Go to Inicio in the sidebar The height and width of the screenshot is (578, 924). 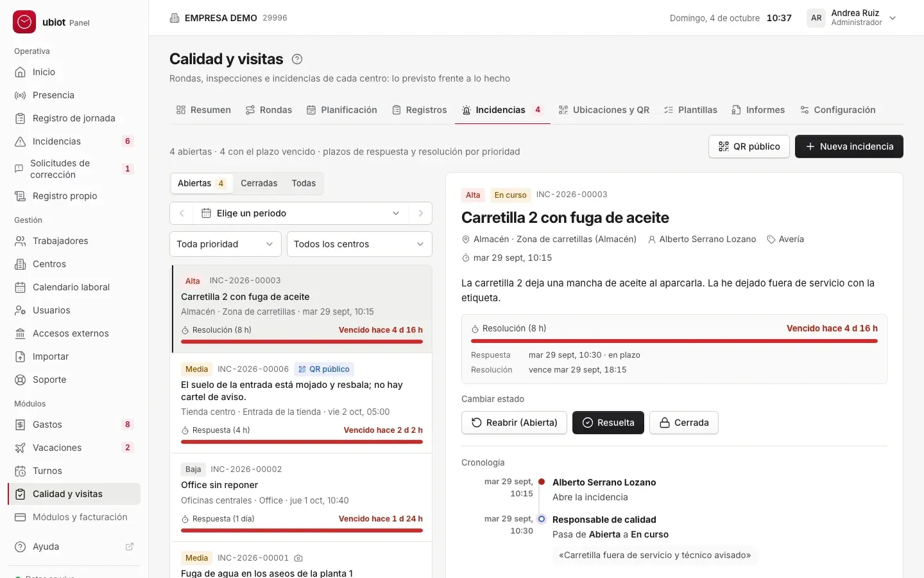point(74,72)
